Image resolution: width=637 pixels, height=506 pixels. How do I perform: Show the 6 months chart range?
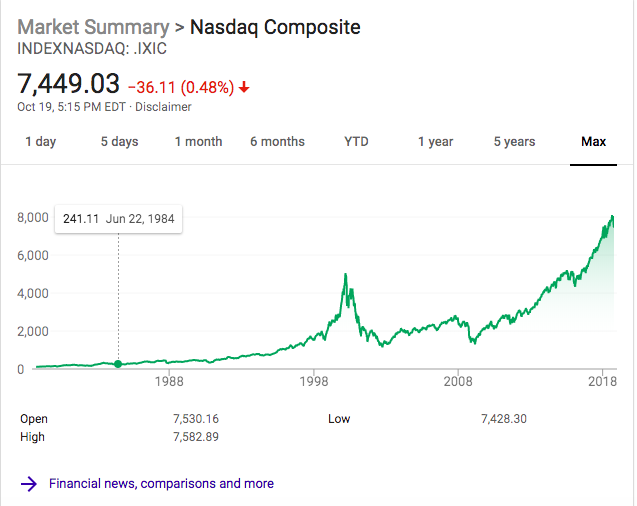coord(277,142)
